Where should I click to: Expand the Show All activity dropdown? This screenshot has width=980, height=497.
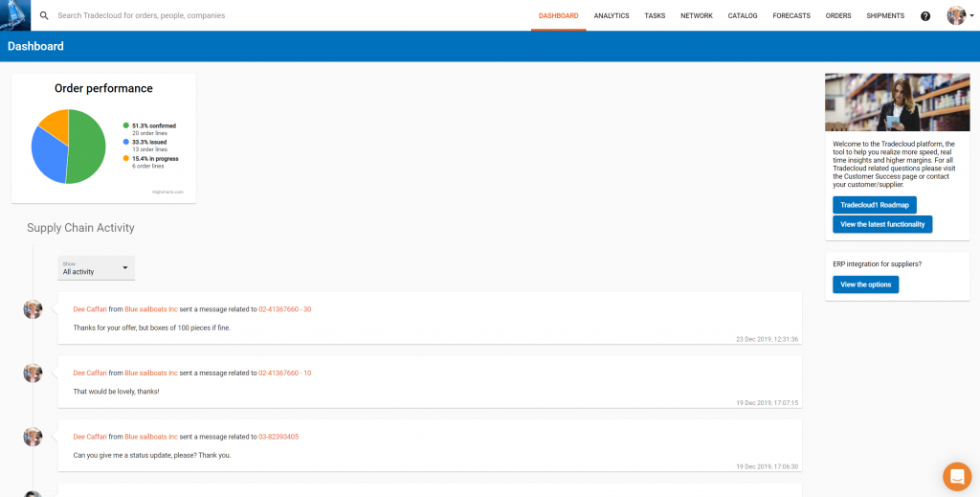(97, 268)
